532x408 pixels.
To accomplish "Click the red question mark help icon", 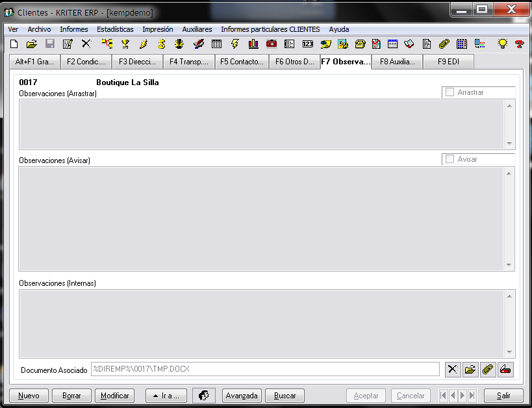I will coord(519,44).
